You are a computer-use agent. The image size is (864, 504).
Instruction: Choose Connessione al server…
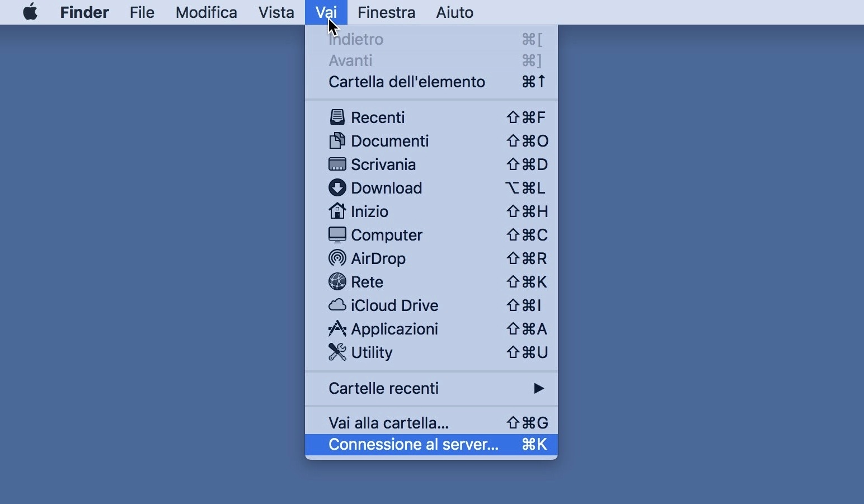tap(413, 445)
